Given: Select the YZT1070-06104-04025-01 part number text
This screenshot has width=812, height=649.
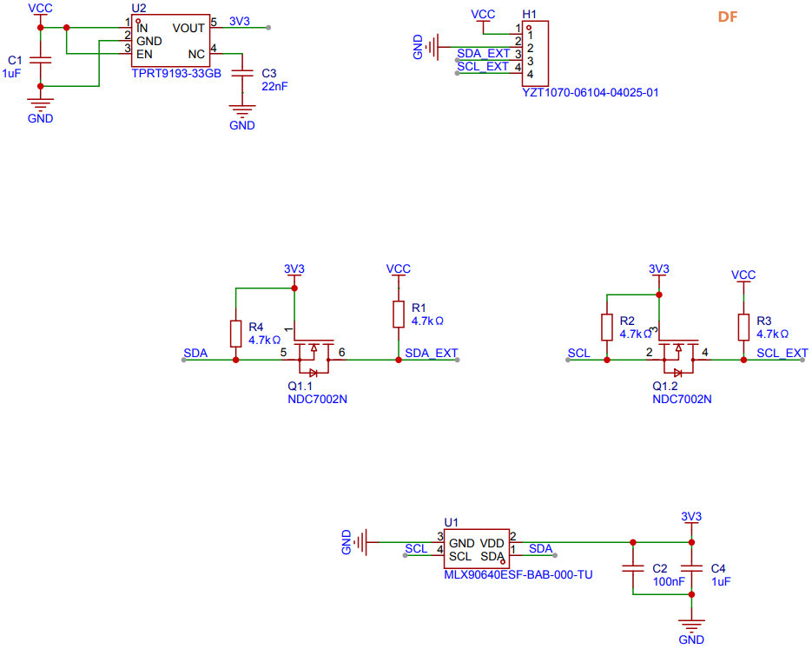Looking at the screenshot, I should click(590, 91).
